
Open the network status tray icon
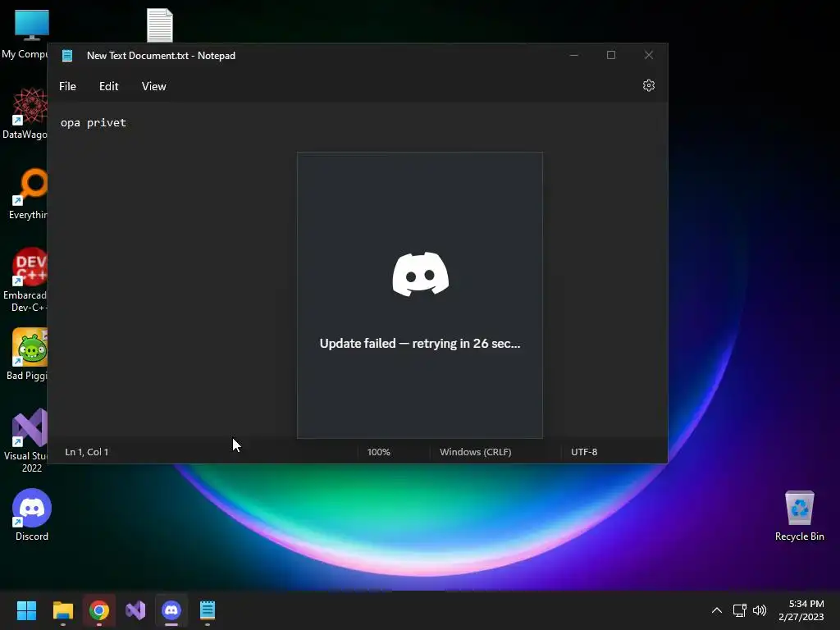tap(740, 610)
